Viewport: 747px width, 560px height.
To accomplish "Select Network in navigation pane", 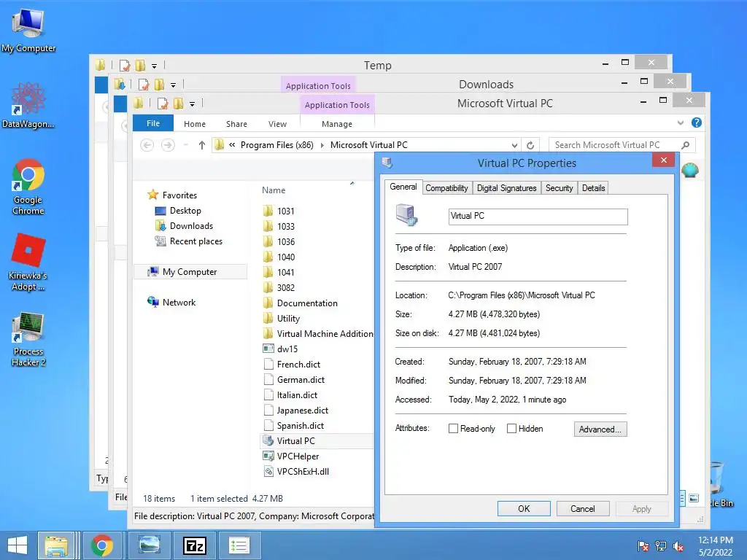I will click(179, 303).
